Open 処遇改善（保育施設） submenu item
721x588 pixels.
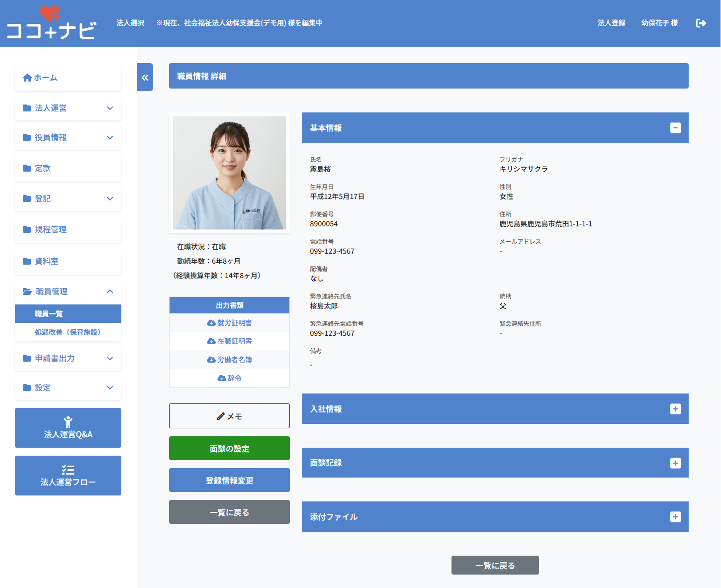click(x=68, y=332)
